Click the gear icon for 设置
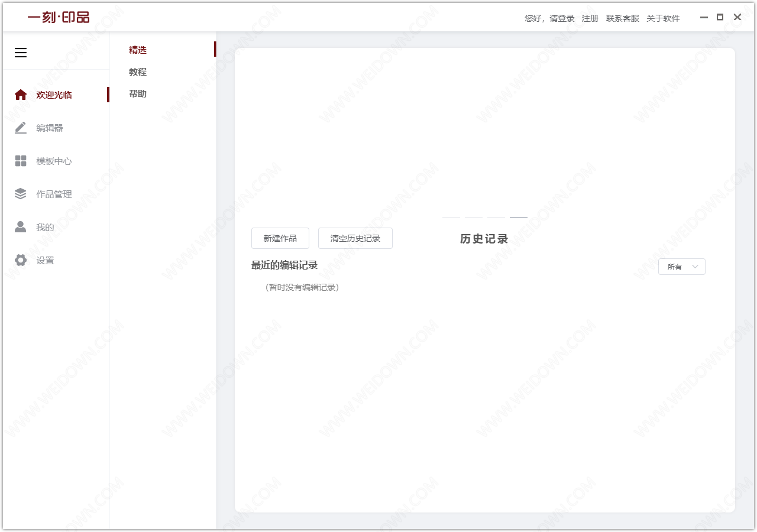This screenshot has width=757, height=532. click(21, 260)
